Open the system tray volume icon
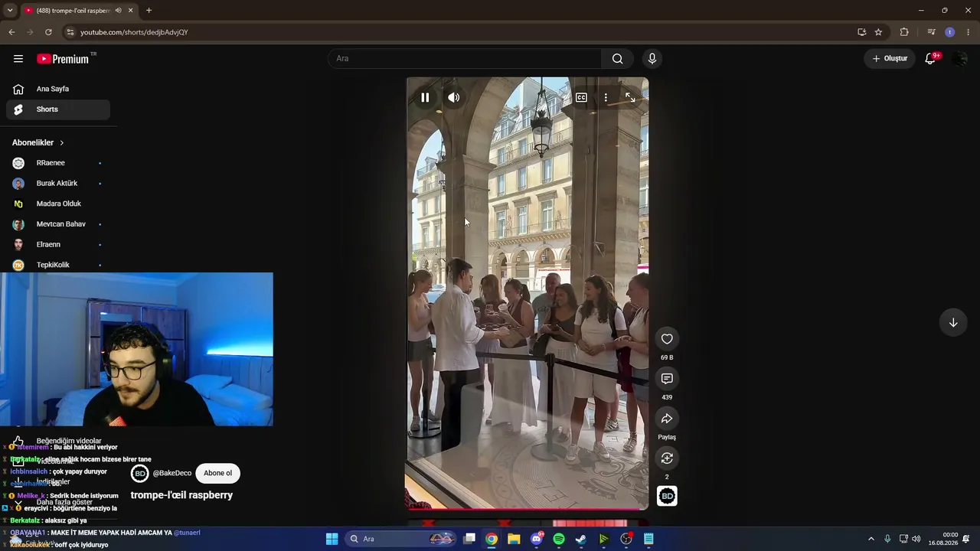Screen dimensions: 980x551 coord(916,539)
